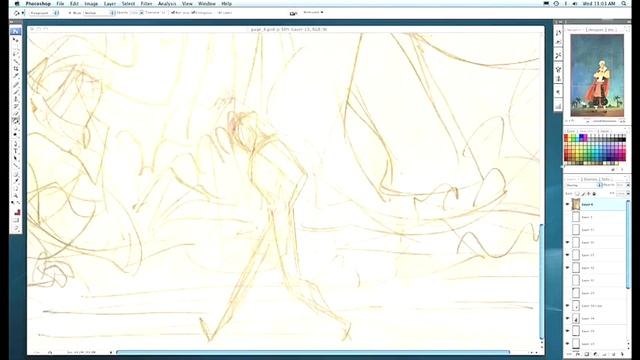Open the Layers panel Opacity dropdown
The width and height of the screenshot is (640, 360).
(x=628, y=185)
